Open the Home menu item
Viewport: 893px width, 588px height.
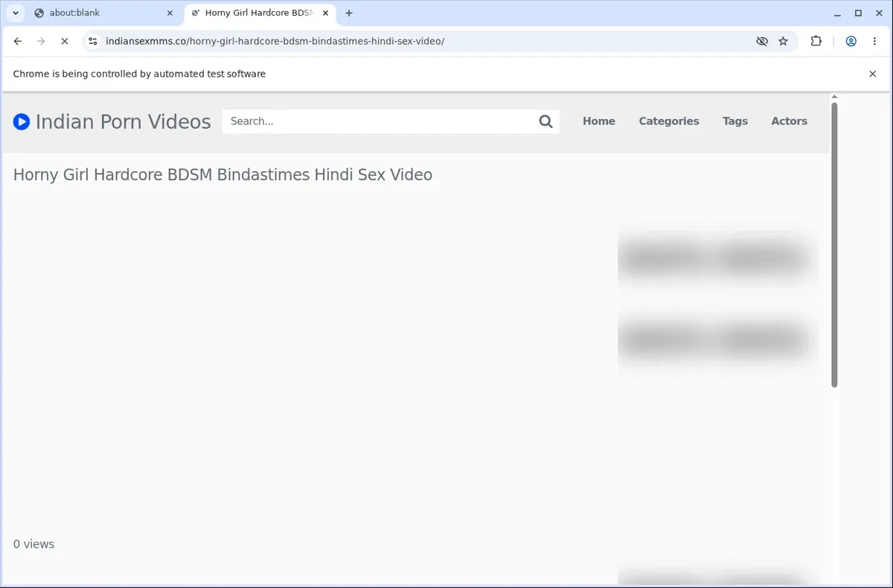pyautogui.click(x=599, y=121)
